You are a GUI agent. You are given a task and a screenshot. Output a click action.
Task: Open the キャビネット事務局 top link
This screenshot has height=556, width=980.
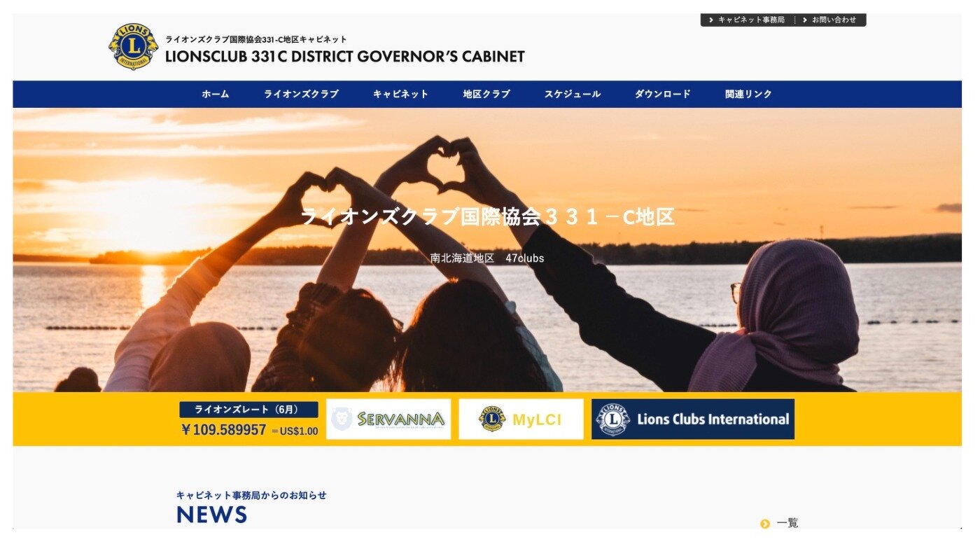tap(751, 20)
